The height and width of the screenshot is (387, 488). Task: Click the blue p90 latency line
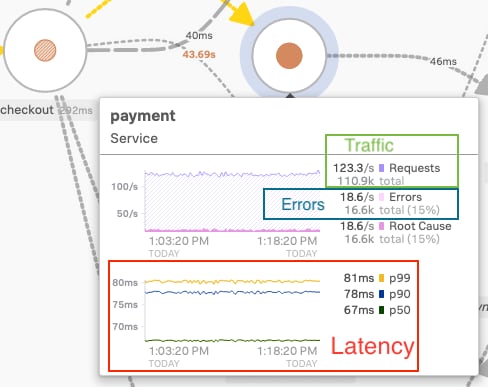point(232,292)
